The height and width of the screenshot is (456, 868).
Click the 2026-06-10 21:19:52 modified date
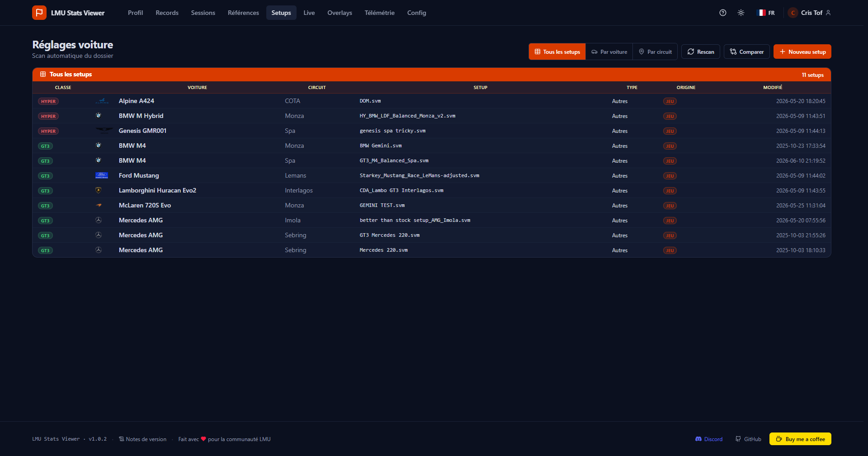801,160
